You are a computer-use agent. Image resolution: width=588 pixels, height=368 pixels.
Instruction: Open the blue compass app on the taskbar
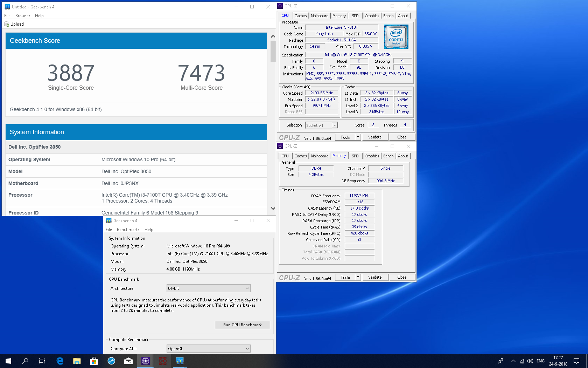click(111, 361)
